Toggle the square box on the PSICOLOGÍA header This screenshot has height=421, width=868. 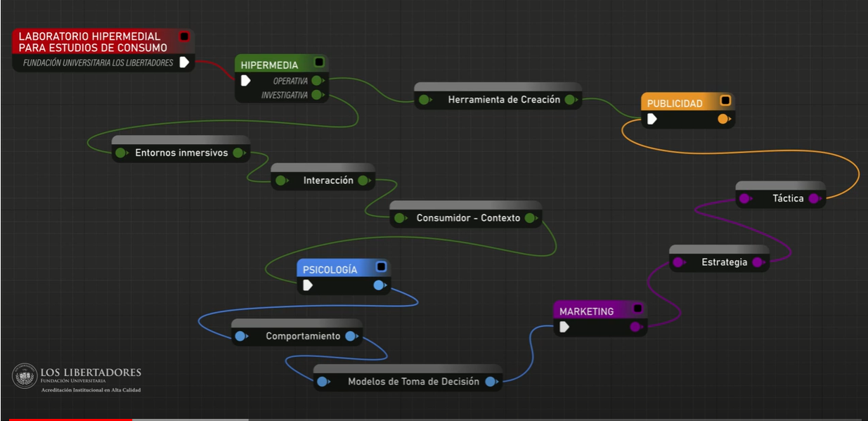[381, 266]
